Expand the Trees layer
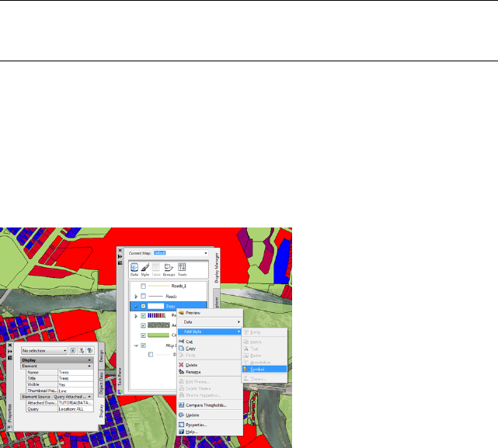 click(x=136, y=306)
